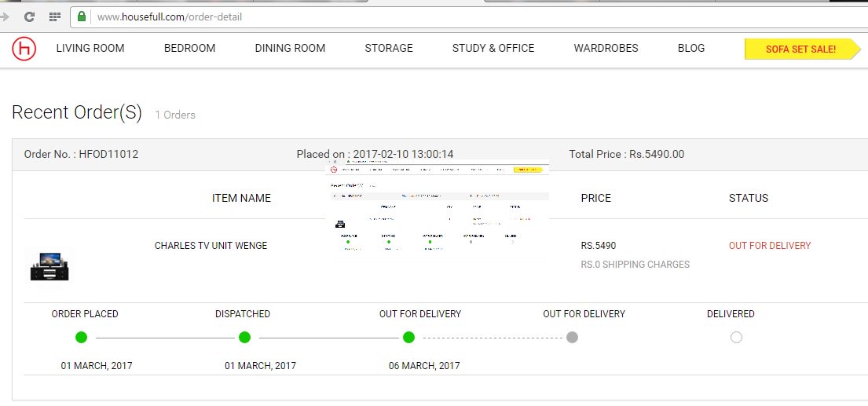Click the red Out For Delivery status
The image size is (868, 406).
770,246
